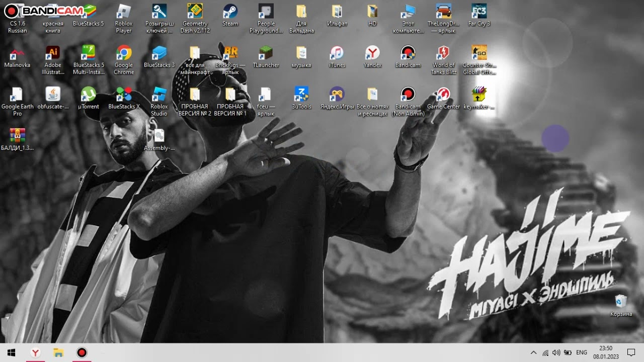This screenshot has height=362, width=644.
Task: Open the HD folder icon
Action: 372,15
